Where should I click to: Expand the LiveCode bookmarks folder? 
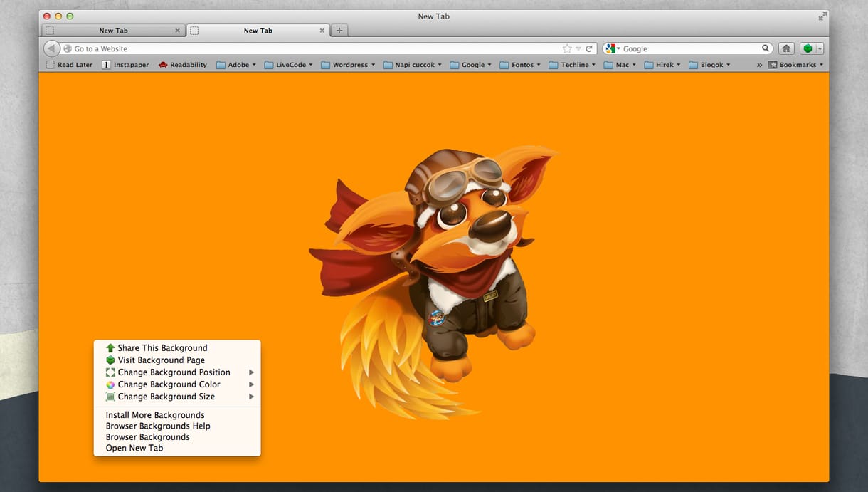coord(288,65)
